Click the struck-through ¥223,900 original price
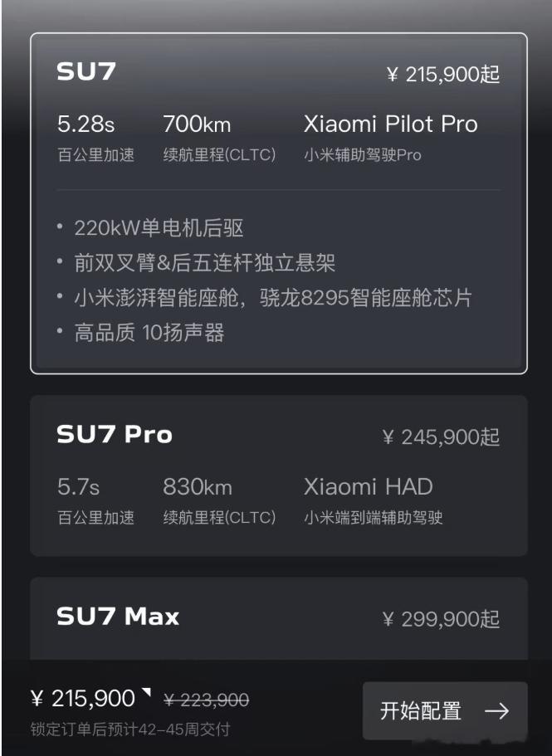The width and height of the screenshot is (552, 756). click(x=207, y=700)
